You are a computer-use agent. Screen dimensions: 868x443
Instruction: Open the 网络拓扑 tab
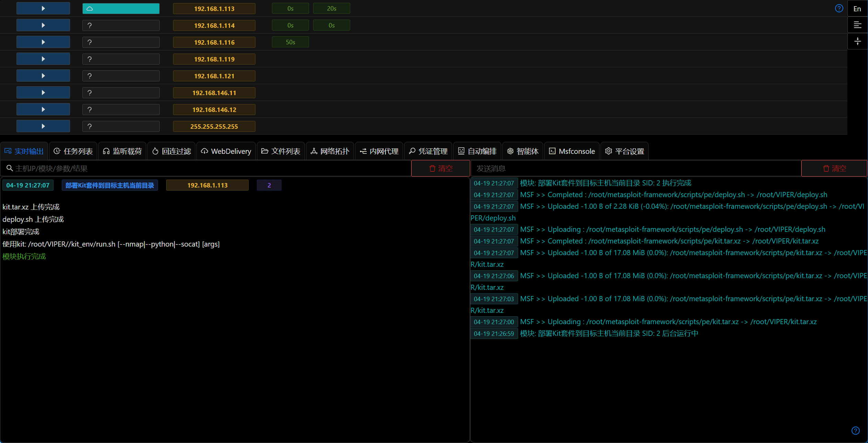[x=330, y=151]
